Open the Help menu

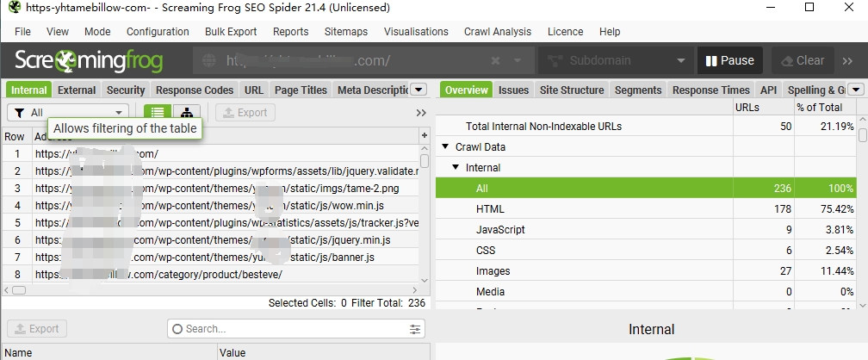[x=610, y=32]
